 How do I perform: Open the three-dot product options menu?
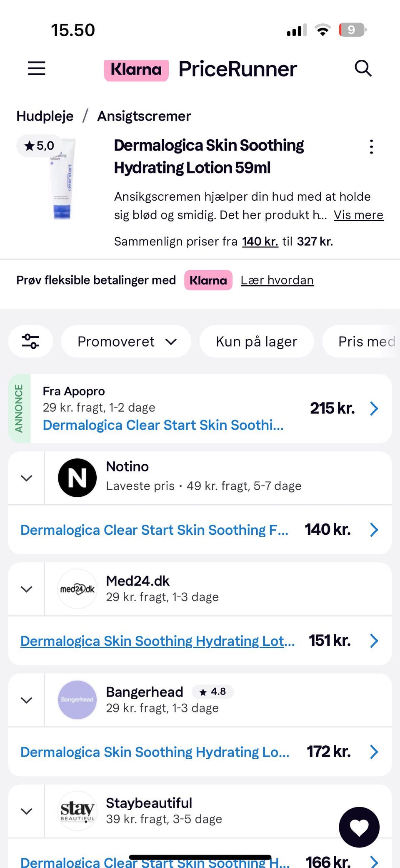tap(371, 147)
